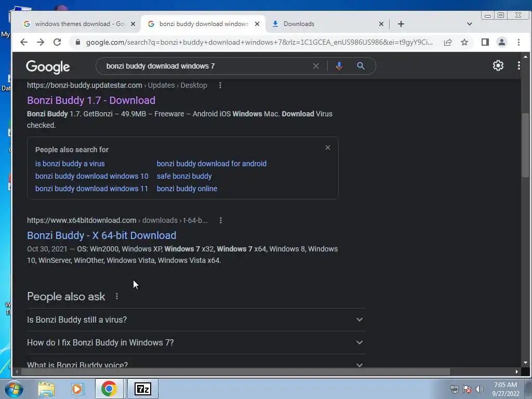The width and height of the screenshot is (532, 399).
Task: Search is bonzi buddy a virus
Action: pyautogui.click(x=70, y=164)
